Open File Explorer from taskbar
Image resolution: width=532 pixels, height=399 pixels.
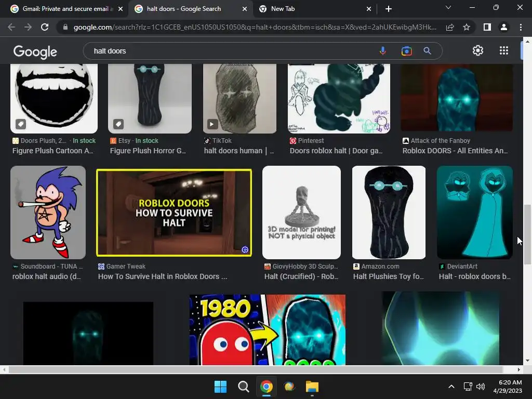click(312, 387)
